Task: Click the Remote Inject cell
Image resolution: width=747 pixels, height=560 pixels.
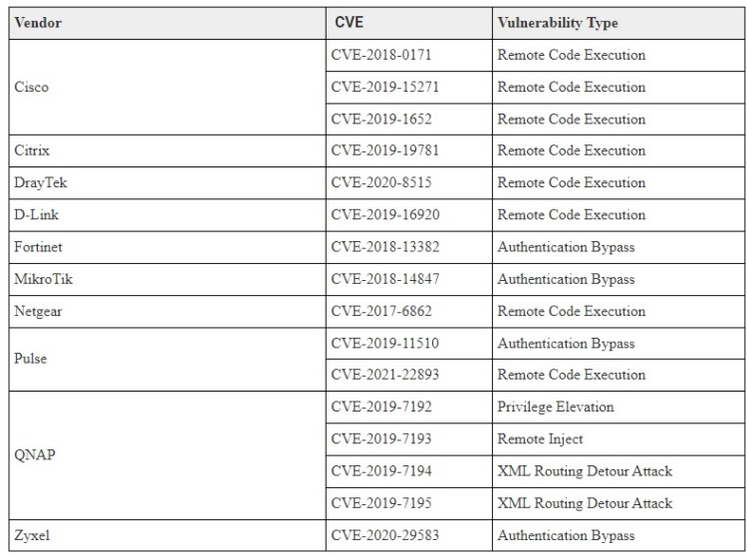Action: (x=542, y=438)
